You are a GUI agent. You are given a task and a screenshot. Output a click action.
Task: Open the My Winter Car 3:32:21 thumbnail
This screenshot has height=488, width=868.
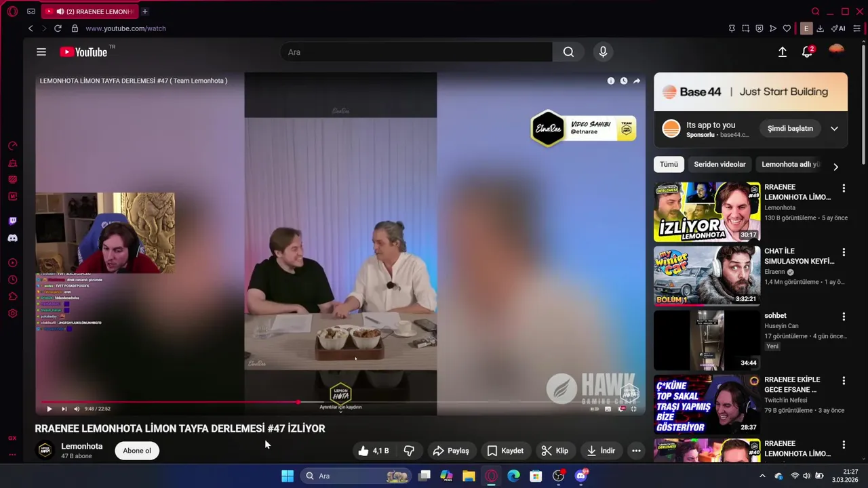tap(707, 276)
